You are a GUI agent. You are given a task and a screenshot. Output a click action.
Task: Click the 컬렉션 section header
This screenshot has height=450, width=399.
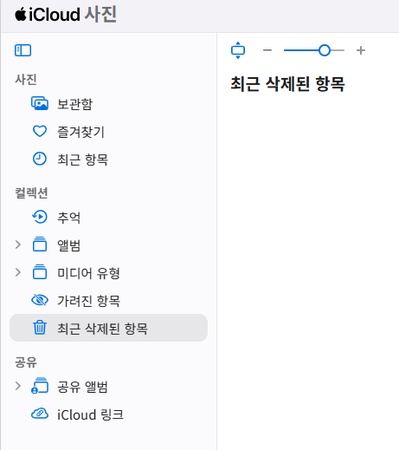[x=31, y=193]
